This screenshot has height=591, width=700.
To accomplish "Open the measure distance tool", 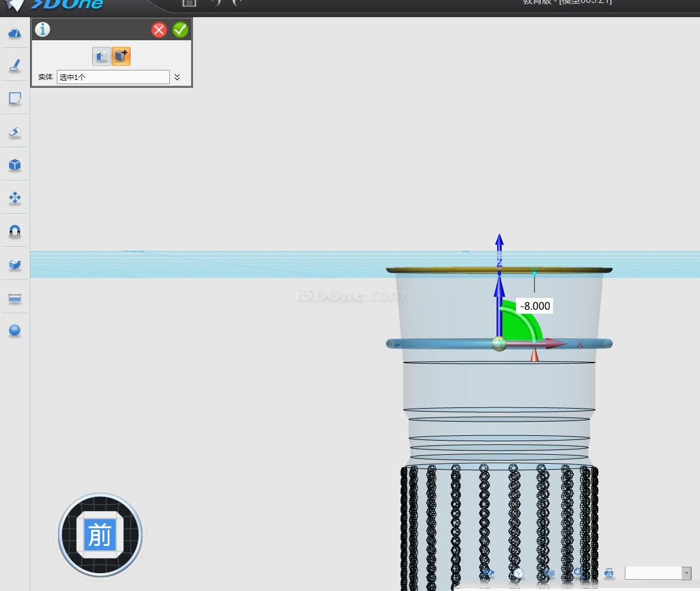I will pos(15,298).
